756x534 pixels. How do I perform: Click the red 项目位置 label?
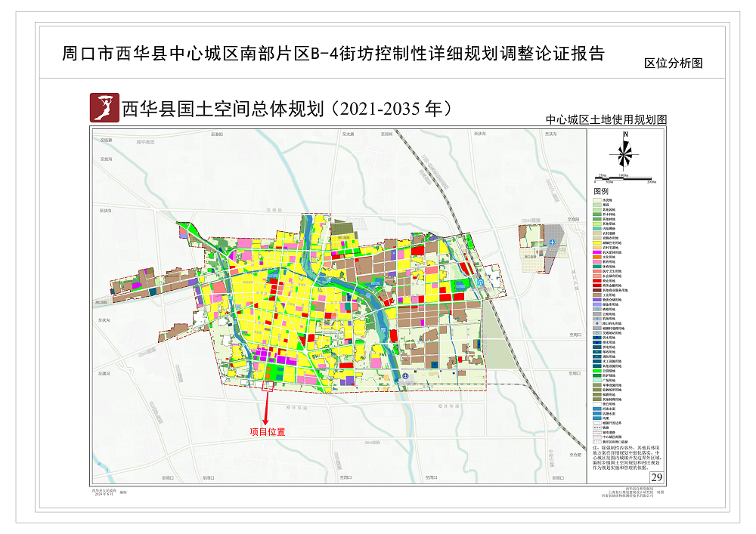coord(266,432)
